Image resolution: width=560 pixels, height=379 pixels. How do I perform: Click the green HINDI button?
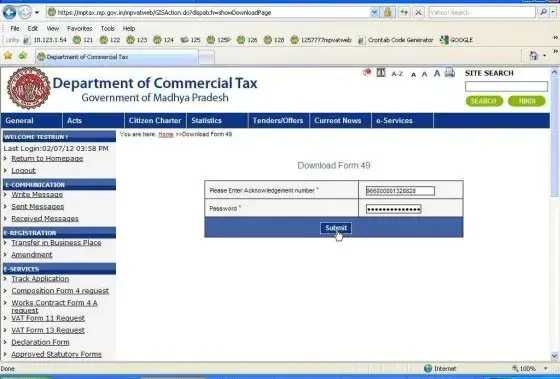coord(527,101)
